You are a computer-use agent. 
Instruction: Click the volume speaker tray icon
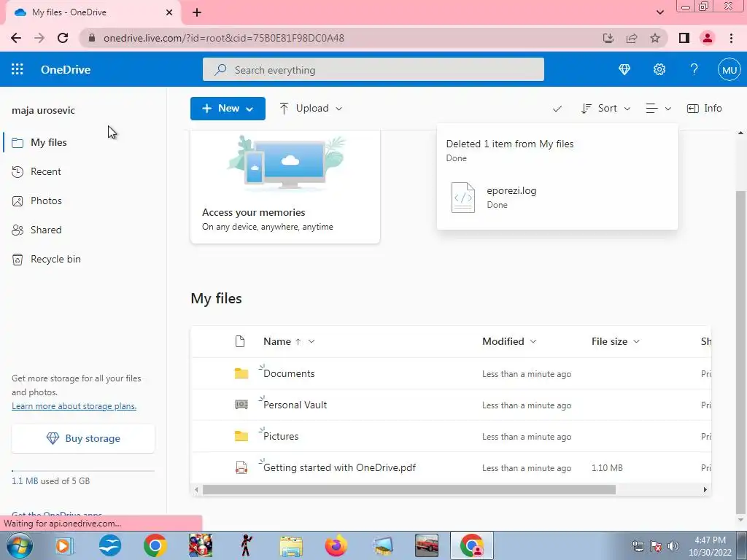click(673, 546)
